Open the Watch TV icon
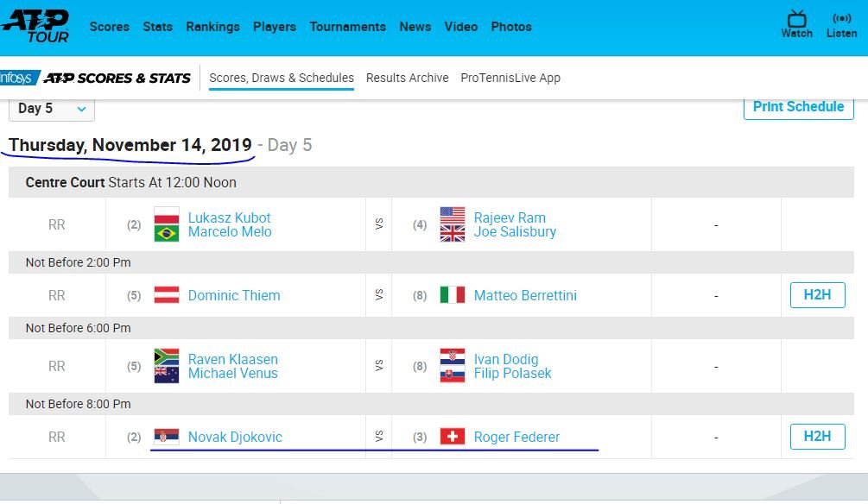The image size is (868, 504). [796, 24]
